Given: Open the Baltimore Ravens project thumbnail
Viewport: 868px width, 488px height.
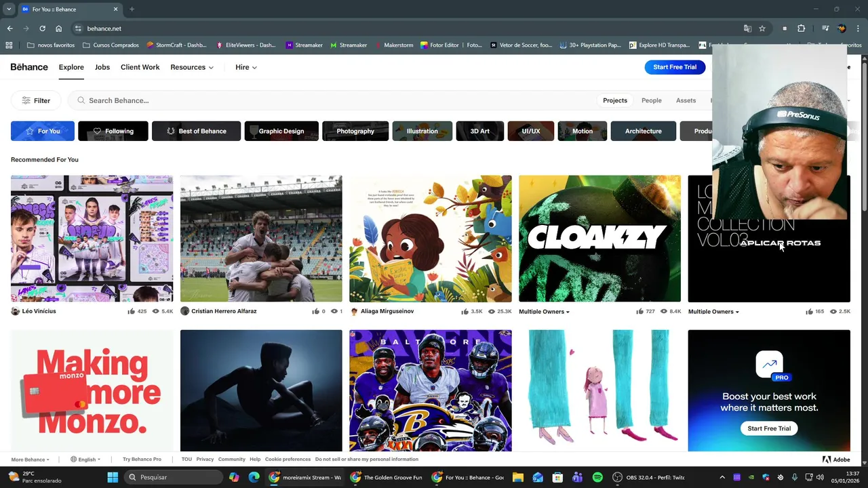Looking at the screenshot, I should click(430, 390).
